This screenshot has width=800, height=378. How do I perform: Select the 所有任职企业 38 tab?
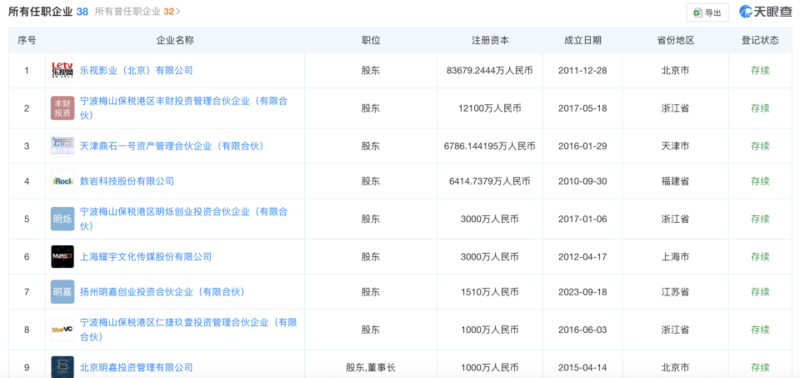(x=48, y=12)
